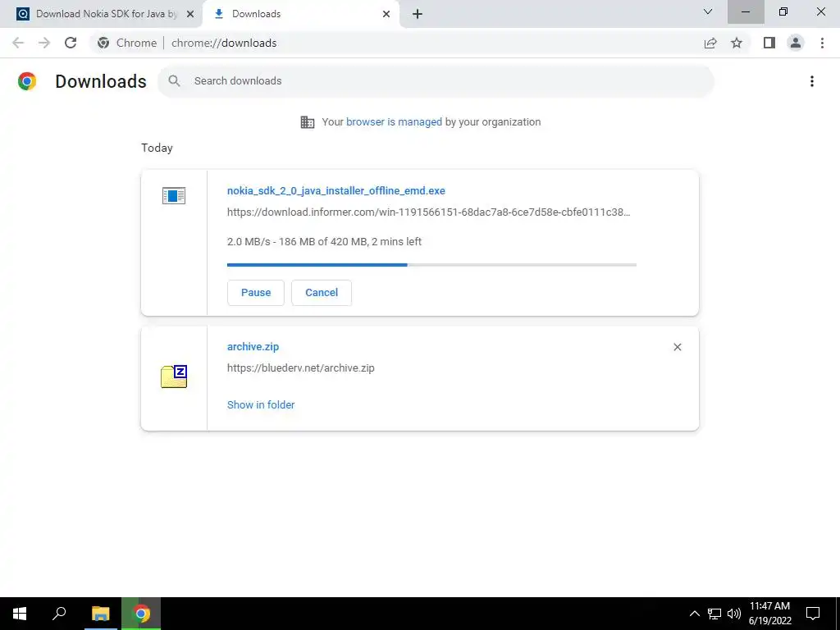
Task: Remove archive.zip from the list
Action: point(677,347)
